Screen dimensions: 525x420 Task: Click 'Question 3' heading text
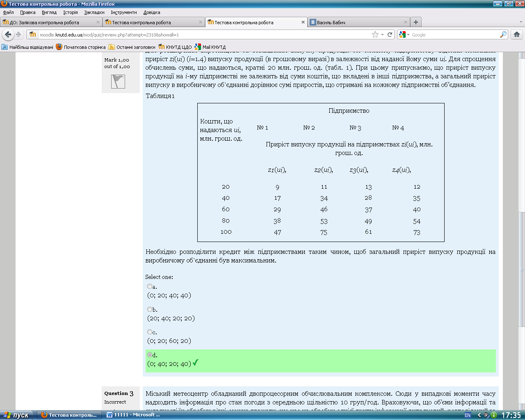tap(119, 393)
